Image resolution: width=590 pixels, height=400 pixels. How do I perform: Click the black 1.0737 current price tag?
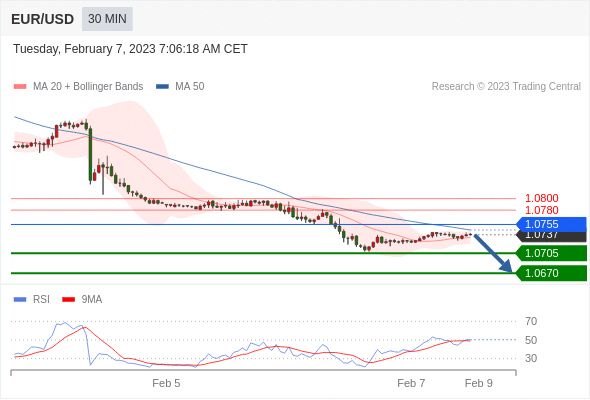click(x=552, y=236)
